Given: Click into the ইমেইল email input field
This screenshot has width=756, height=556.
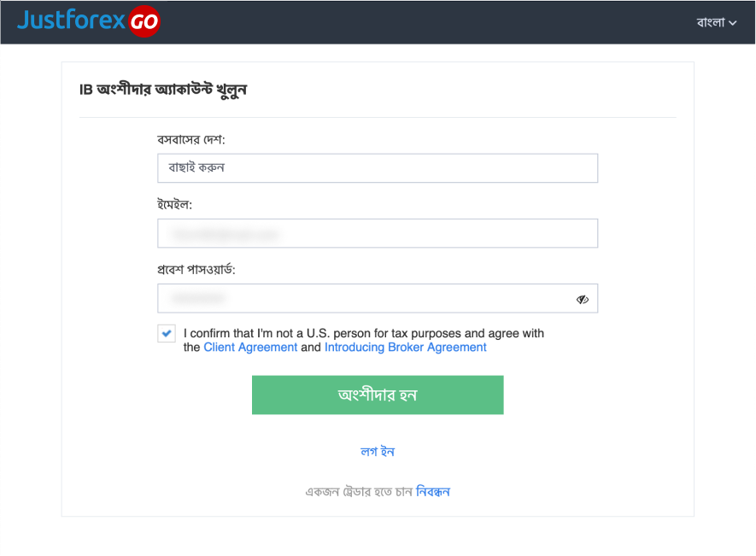Looking at the screenshot, I should coord(378,233).
